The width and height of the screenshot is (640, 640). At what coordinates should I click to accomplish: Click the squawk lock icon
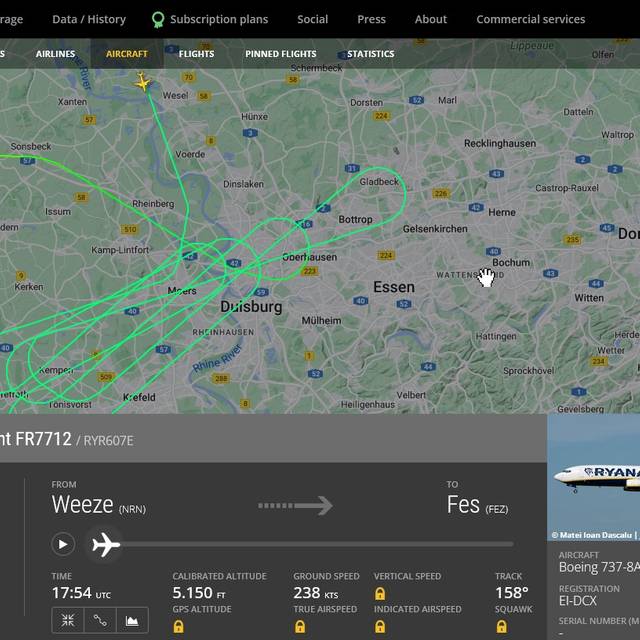point(502,626)
